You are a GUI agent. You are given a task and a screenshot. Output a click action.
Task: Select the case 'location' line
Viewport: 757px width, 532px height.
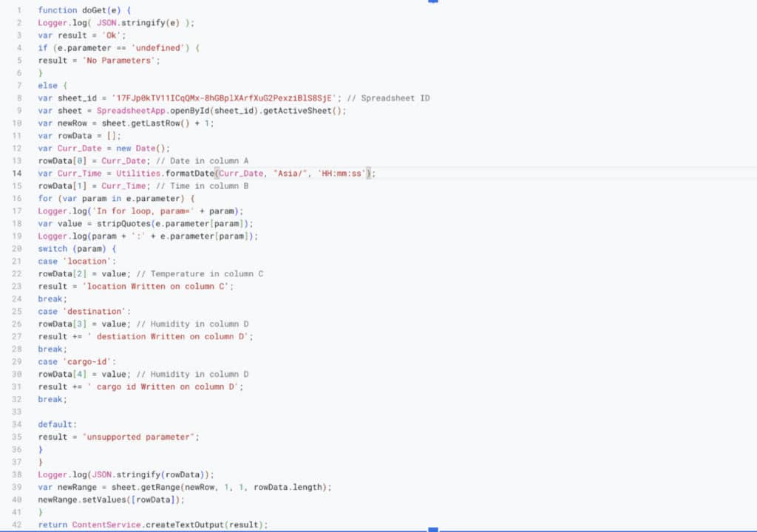77,262
